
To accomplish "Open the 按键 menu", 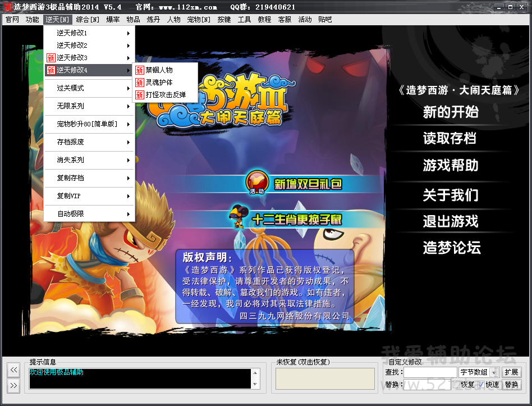I will point(224,20).
